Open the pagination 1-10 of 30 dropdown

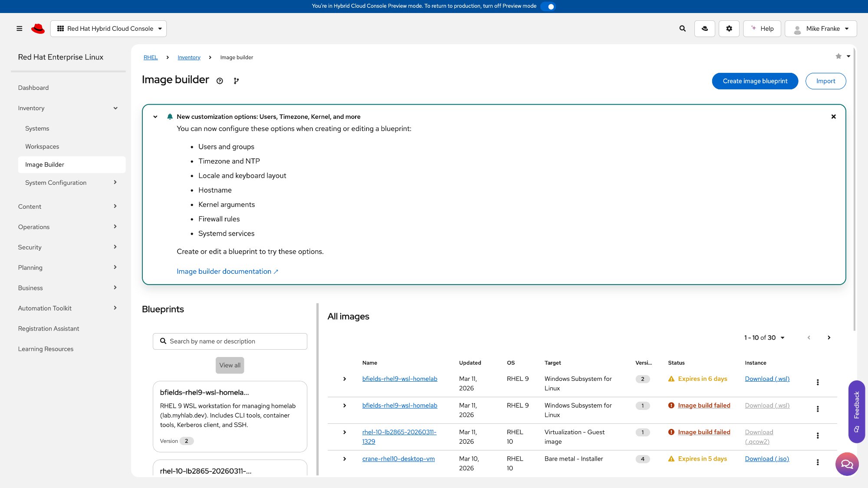point(765,337)
